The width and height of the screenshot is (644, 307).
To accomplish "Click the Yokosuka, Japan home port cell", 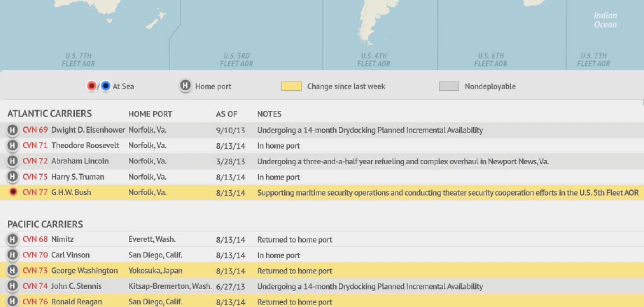I will pyautogui.click(x=155, y=271).
